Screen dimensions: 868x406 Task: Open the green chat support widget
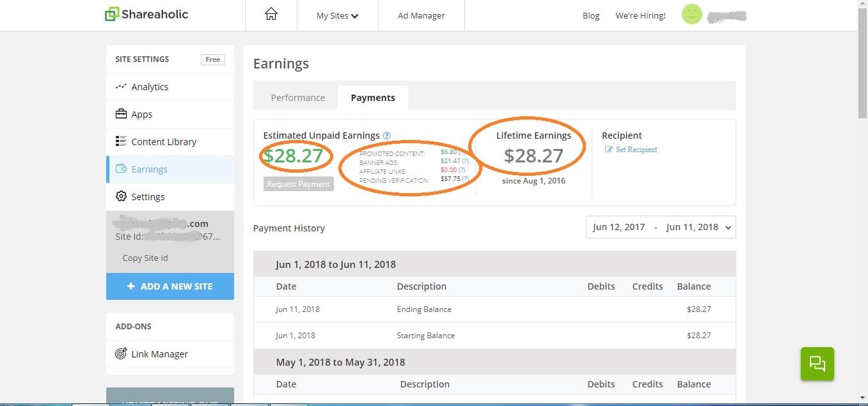coord(817,364)
